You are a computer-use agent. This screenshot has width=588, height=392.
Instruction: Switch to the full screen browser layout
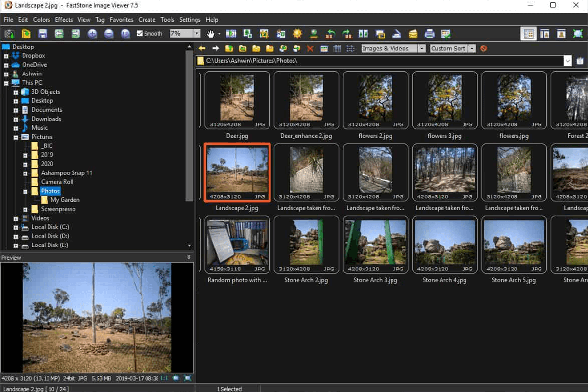coord(578,33)
